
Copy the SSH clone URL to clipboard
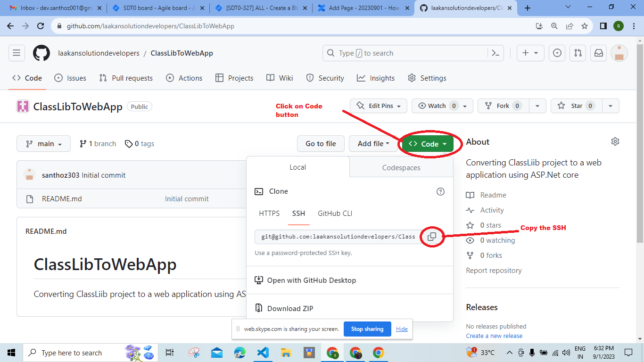click(x=432, y=237)
